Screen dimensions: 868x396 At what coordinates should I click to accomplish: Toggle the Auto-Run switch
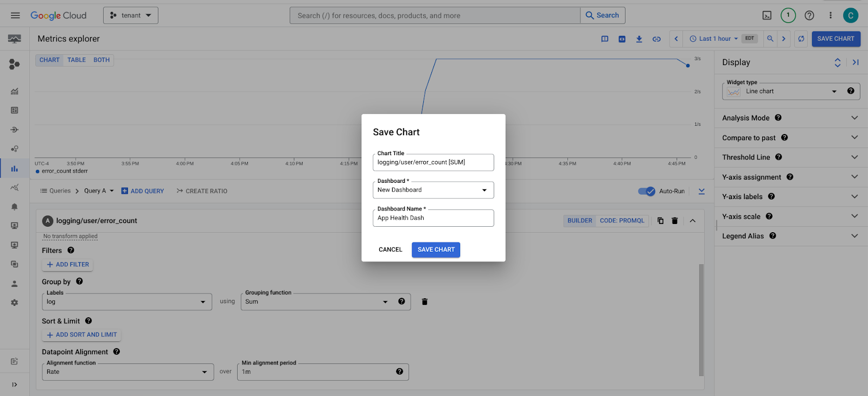[x=647, y=191]
